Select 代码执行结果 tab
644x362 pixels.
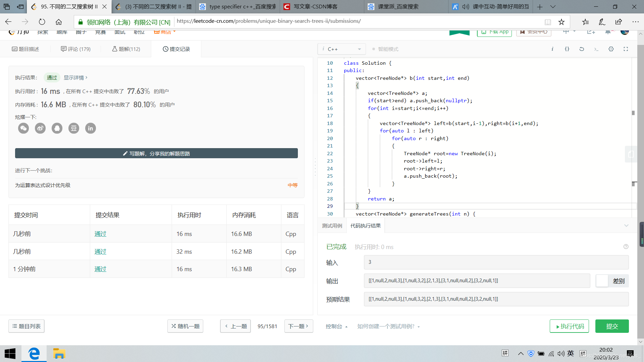click(x=366, y=226)
